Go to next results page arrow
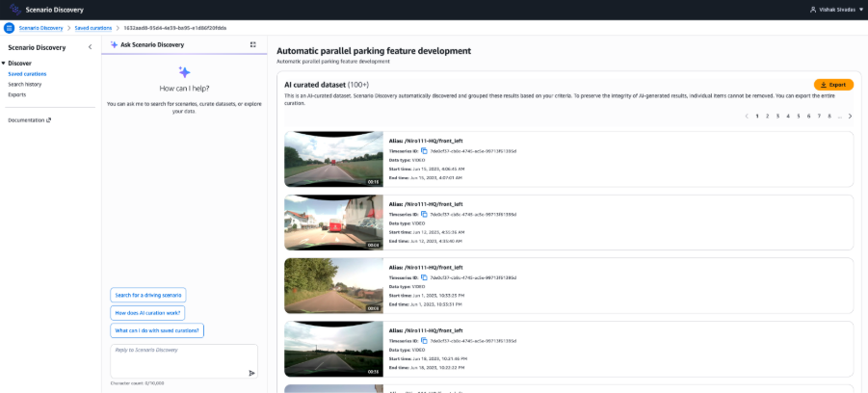The image size is (868, 393). (851, 117)
